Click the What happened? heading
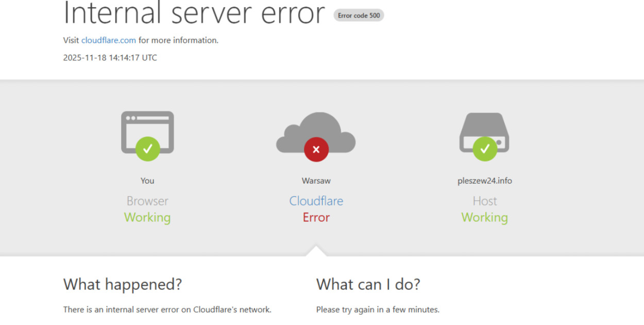The width and height of the screenshot is (644, 325). click(123, 284)
